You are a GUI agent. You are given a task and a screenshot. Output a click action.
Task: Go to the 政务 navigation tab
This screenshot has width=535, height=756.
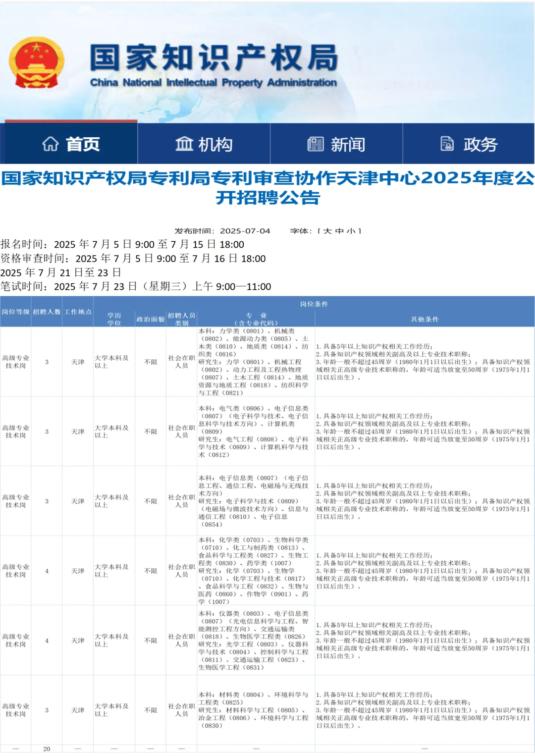click(469, 144)
